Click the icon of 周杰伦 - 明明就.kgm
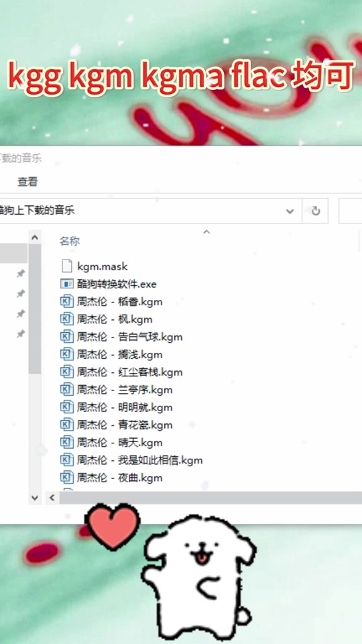This screenshot has height=644, width=362. (x=67, y=407)
